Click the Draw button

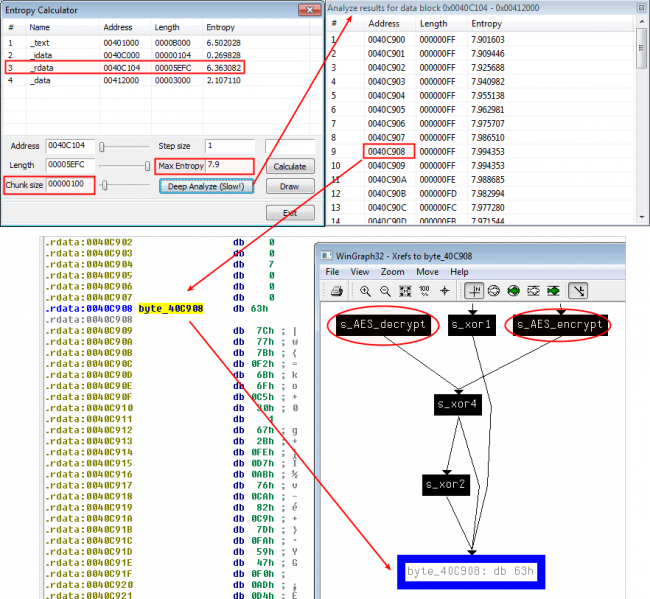[289, 186]
